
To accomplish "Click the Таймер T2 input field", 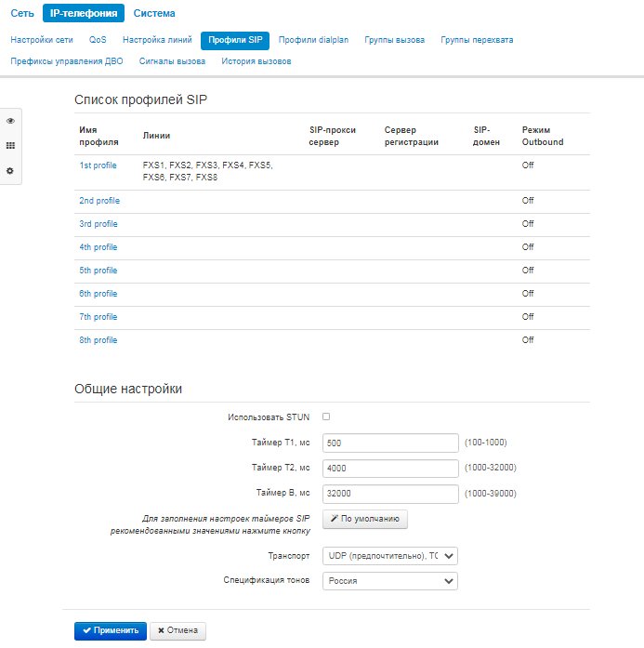I will (x=390, y=469).
